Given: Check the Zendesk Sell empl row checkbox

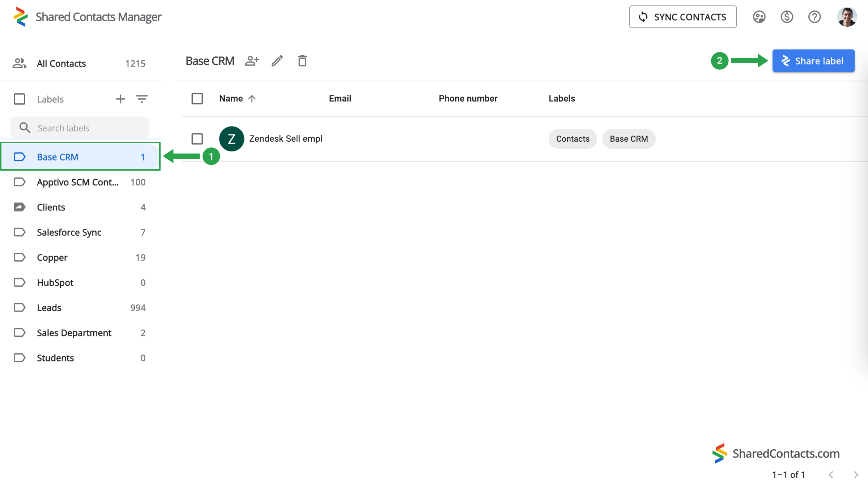Looking at the screenshot, I should 197,139.
